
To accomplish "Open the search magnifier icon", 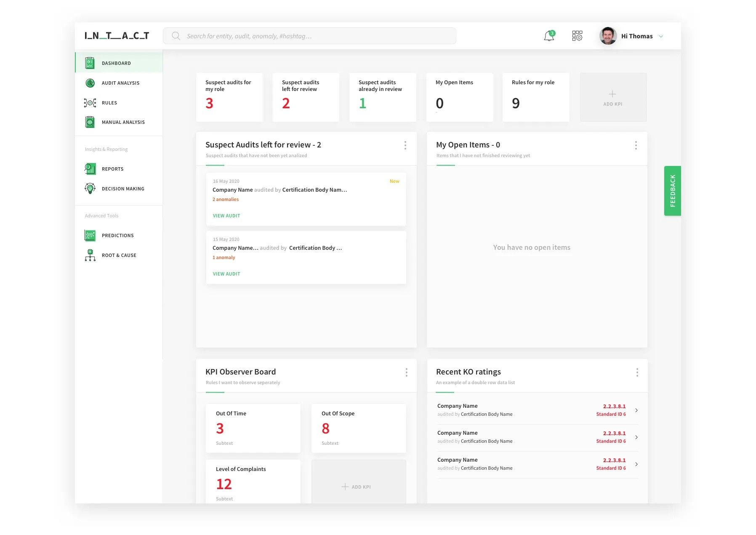I will tap(176, 36).
